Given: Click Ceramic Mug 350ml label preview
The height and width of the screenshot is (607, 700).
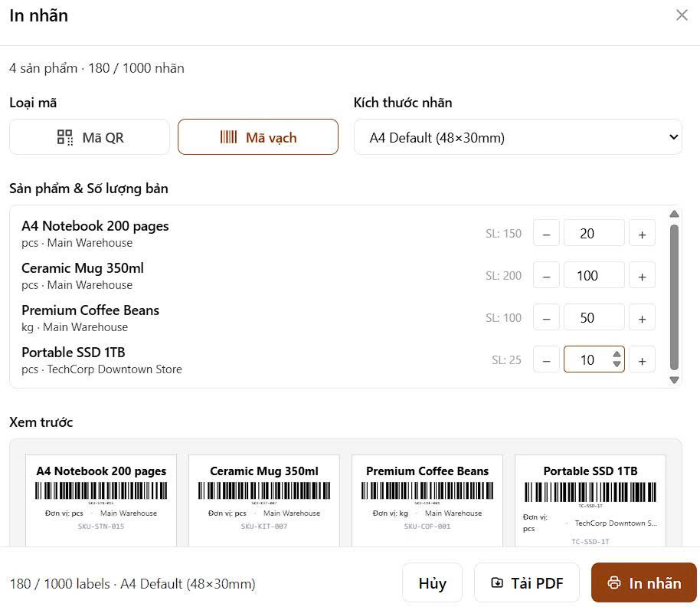Looking at the screenshot, I should click(x=264, y=500).
